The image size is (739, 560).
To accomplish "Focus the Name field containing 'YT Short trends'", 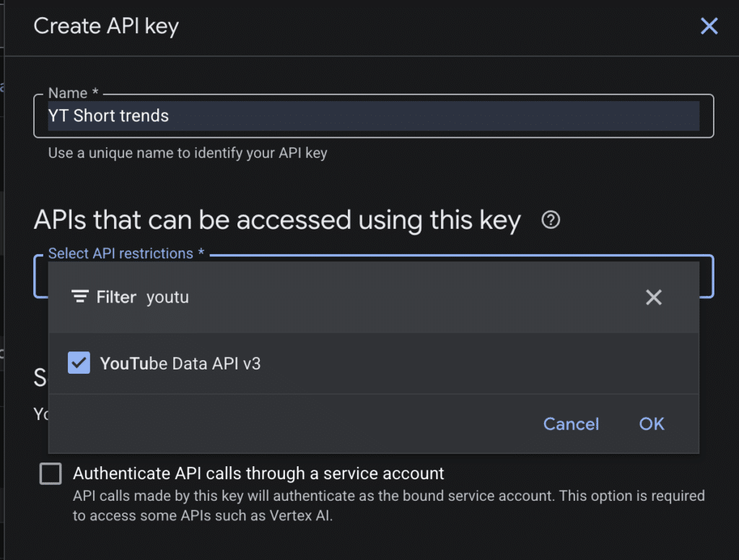I will [x=373, y=116].
